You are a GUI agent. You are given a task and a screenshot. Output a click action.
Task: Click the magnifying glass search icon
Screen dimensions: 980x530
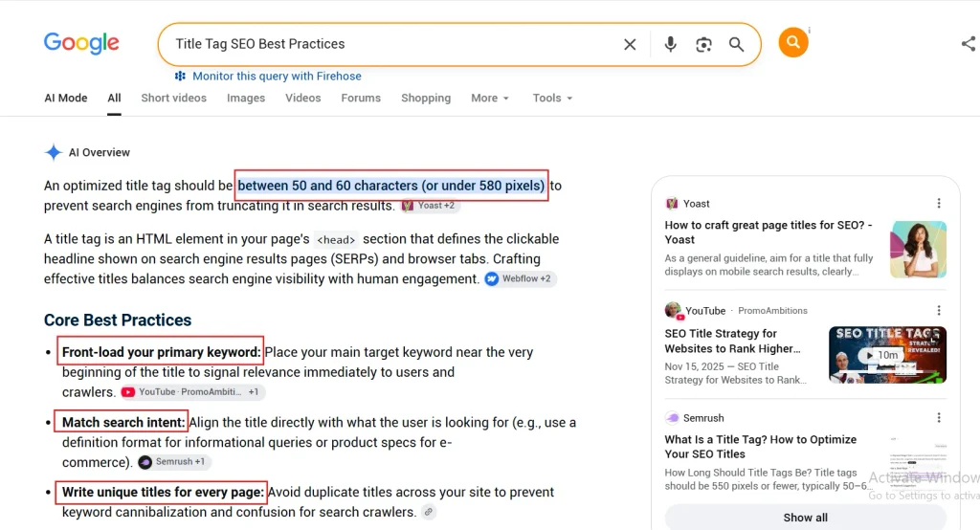[736, 44]
